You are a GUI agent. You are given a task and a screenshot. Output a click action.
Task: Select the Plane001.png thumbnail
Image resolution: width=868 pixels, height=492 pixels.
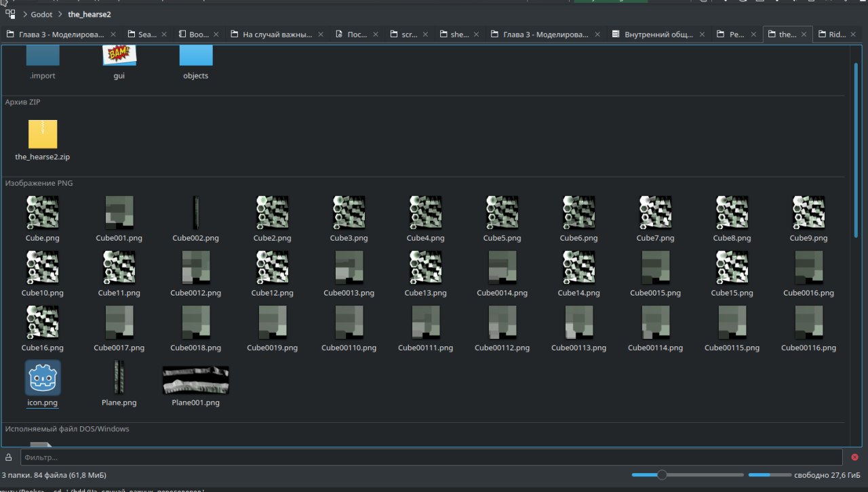tap(195, 380)
